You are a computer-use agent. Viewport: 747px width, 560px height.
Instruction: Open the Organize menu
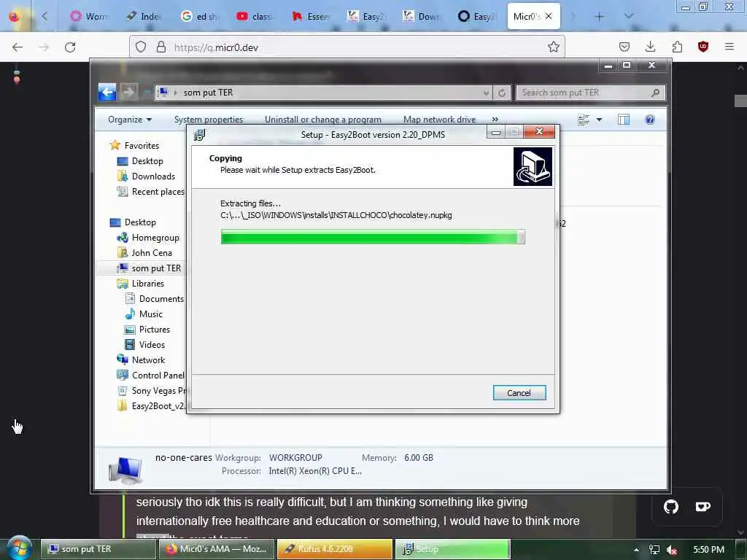click(x=130, y=120)
